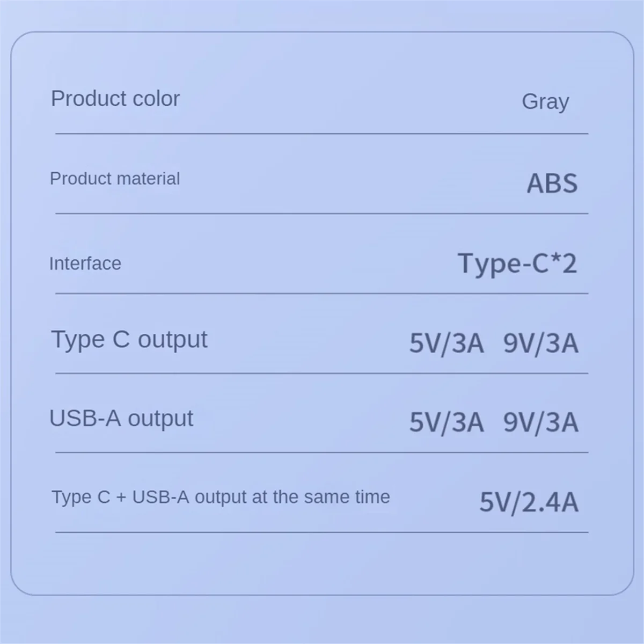Click the divider line under Product material
The width and height of the screenshot is (644, 644).
[x=322, y=214]
